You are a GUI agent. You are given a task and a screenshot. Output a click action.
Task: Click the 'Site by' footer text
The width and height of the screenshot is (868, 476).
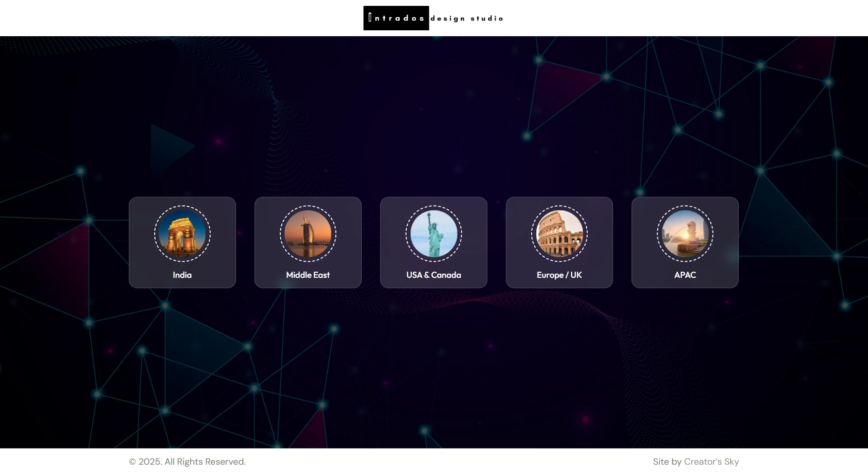click(667, 462)
